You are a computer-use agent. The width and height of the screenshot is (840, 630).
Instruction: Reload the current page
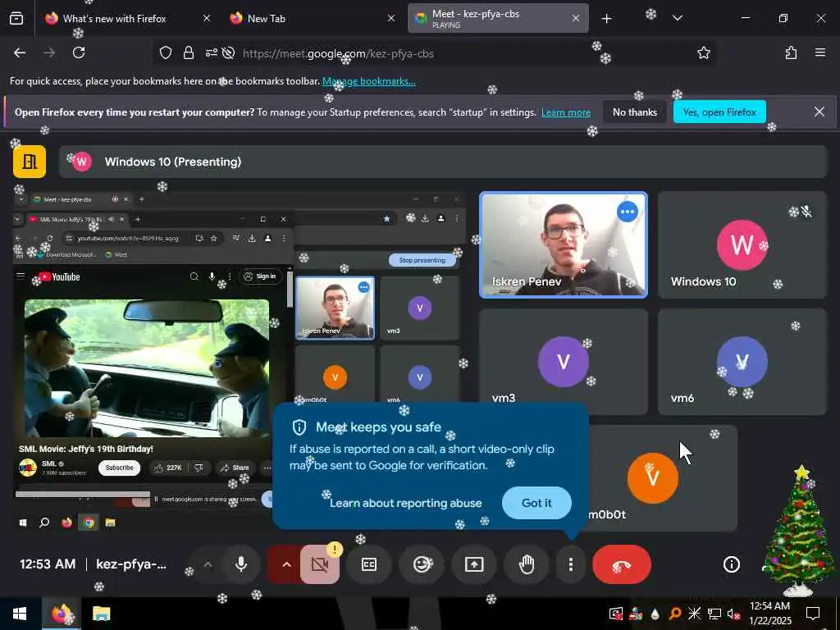point(79,53)
